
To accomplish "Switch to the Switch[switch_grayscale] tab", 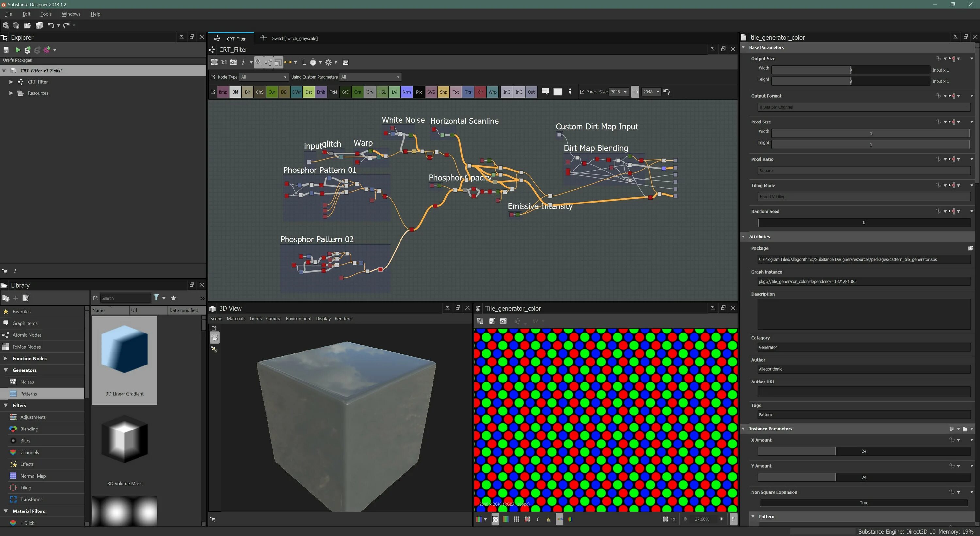I will pos(294,39).
